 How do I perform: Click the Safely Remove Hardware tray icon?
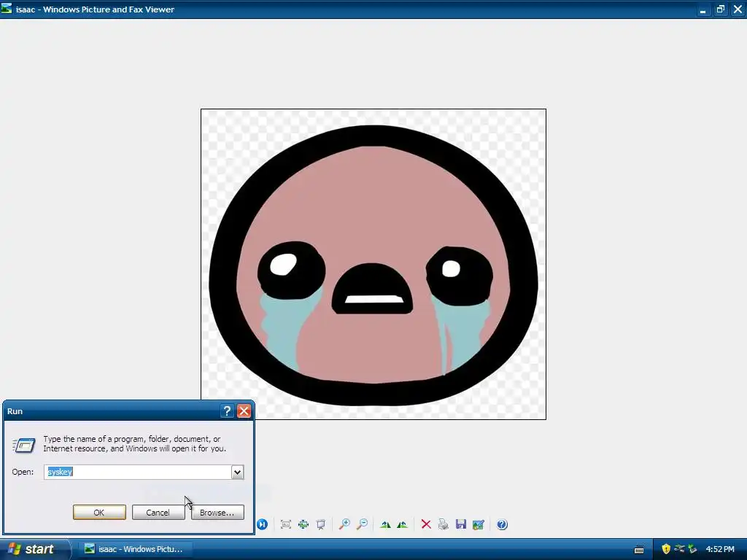click(x=692, y=549)
